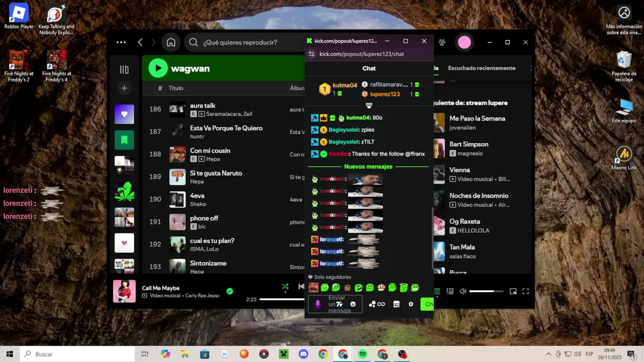Open green leaf playlist tile in sidebar

click(x=124, y=192)
